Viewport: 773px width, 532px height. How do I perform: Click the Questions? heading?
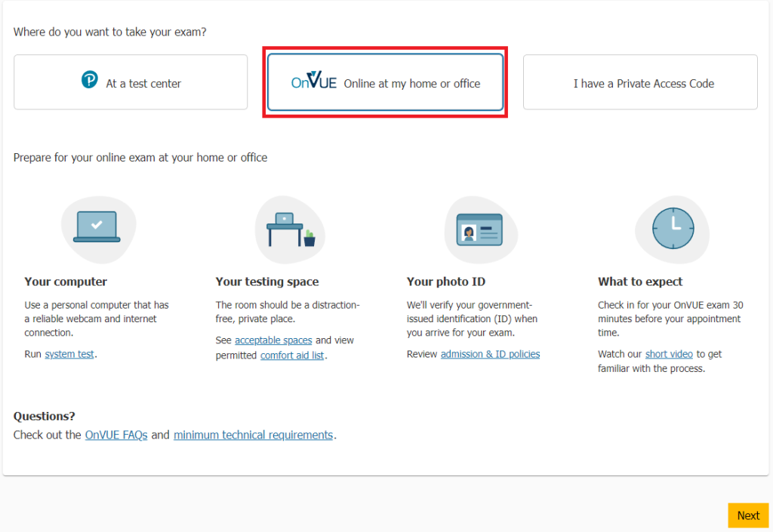point(45,417)
